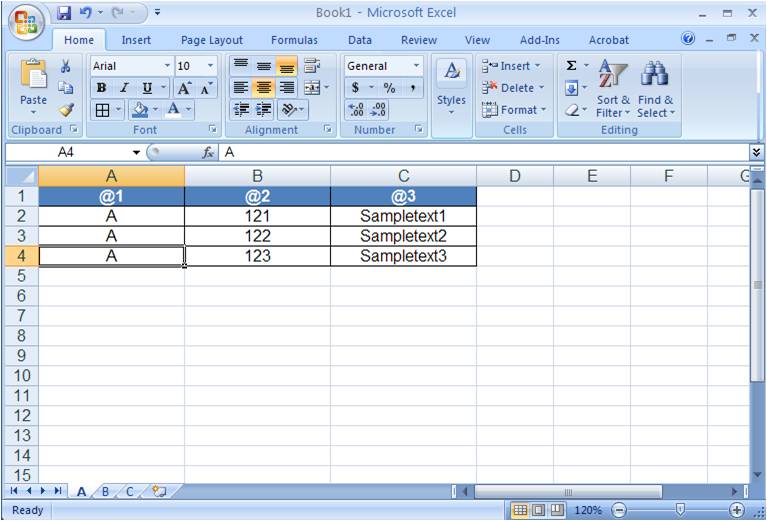Zoom in with plus button
Screen dimensions: 767x521
coord(737,510)
